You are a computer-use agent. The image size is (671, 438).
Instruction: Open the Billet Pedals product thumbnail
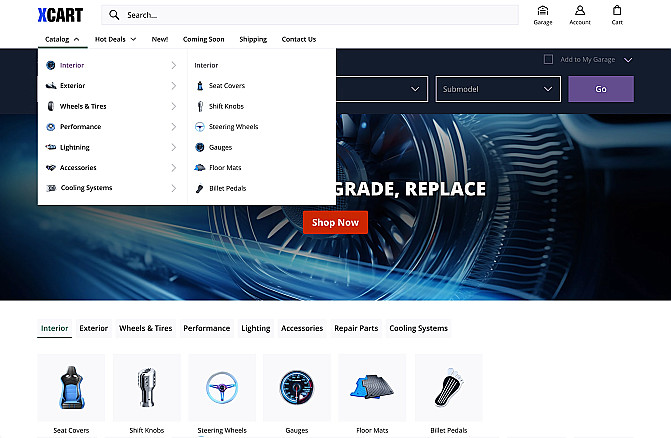point(448,388)
